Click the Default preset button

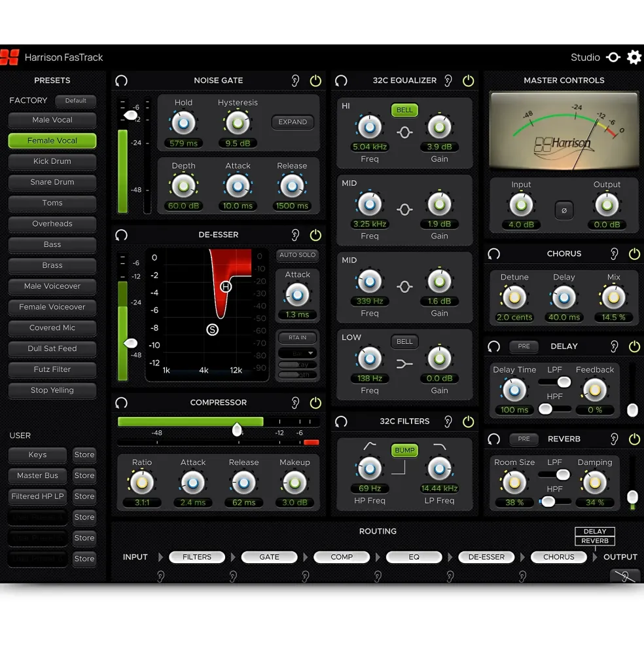[76, 100]
